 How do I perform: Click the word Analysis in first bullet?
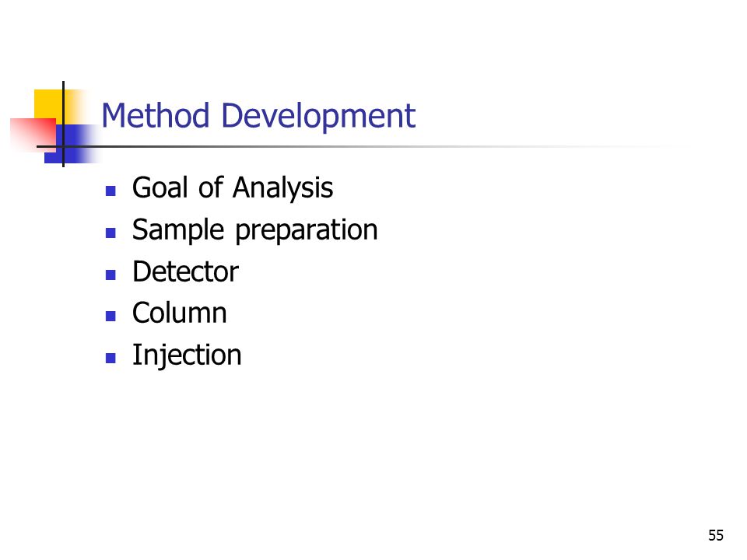[x=283, y=188]
